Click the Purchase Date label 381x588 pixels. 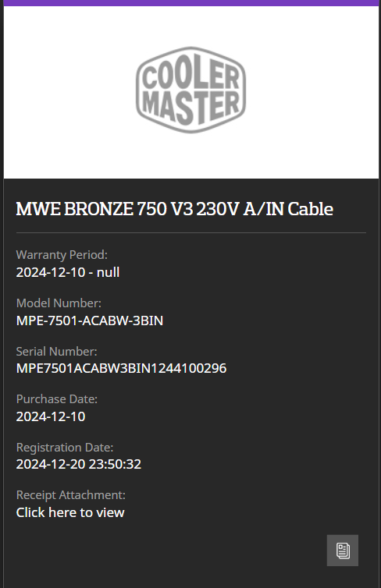[x=57, y=399]
